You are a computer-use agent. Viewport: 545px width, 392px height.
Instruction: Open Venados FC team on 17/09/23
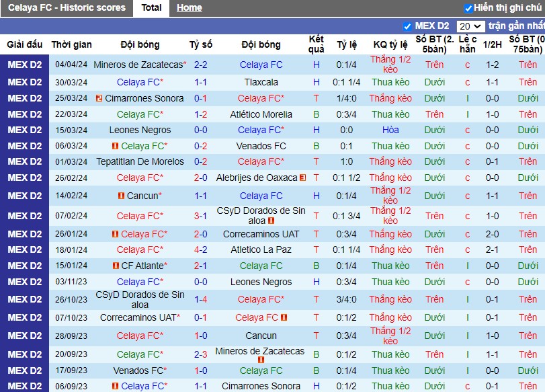138,370
